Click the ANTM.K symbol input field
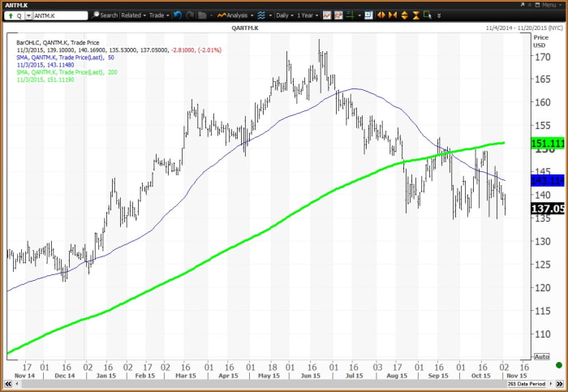The image size is (568, 392). [x=59, y=15]
